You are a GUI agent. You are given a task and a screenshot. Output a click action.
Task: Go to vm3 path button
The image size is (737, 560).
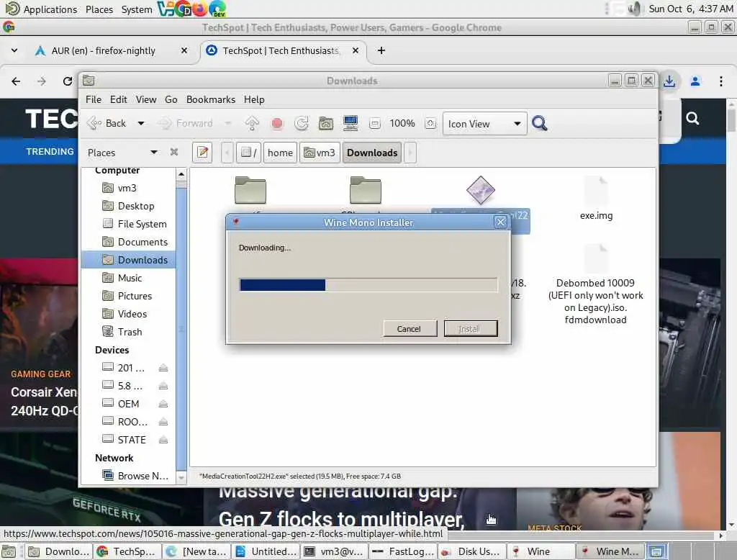(320, 153)
